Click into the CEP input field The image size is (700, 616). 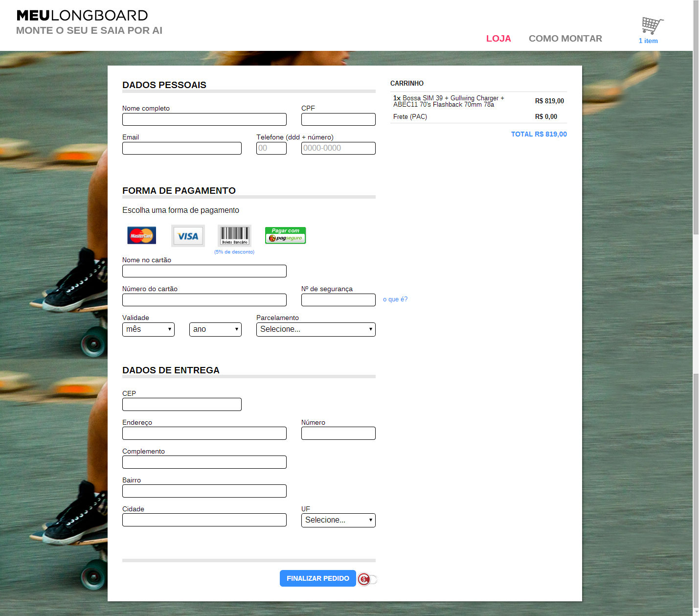[181, 405]
